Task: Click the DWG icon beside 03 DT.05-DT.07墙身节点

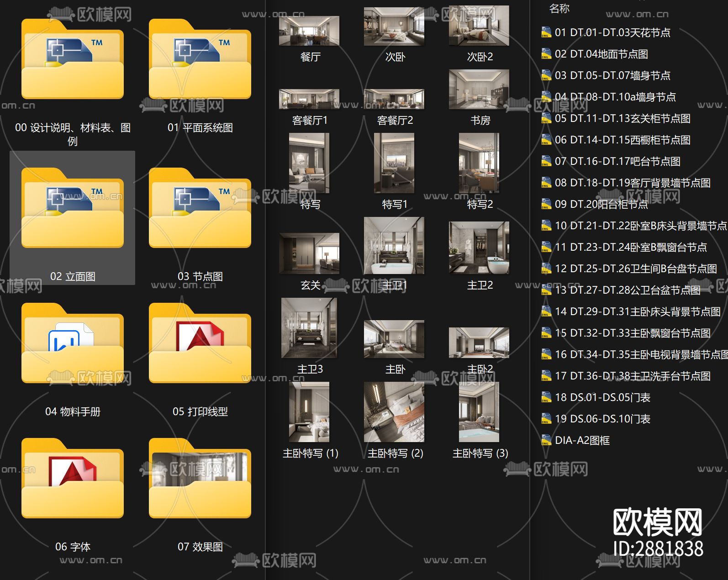Action: tap(546, 75)
